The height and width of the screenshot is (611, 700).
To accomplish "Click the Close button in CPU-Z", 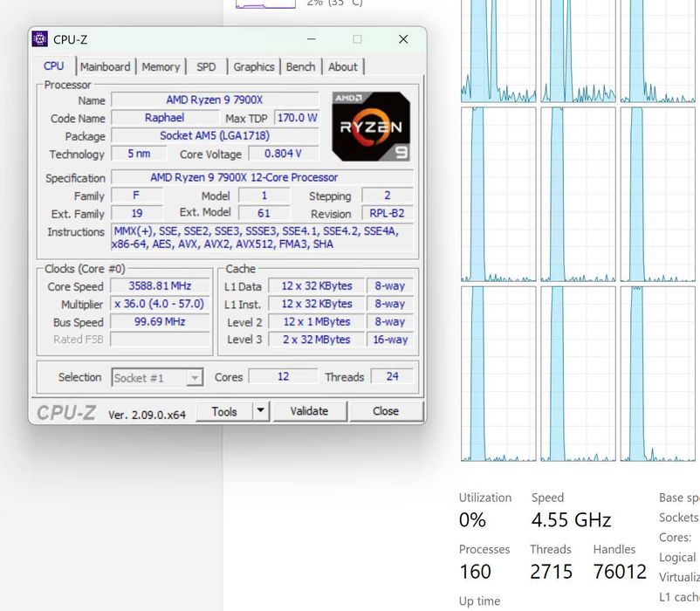I will [x=386, y=410].
